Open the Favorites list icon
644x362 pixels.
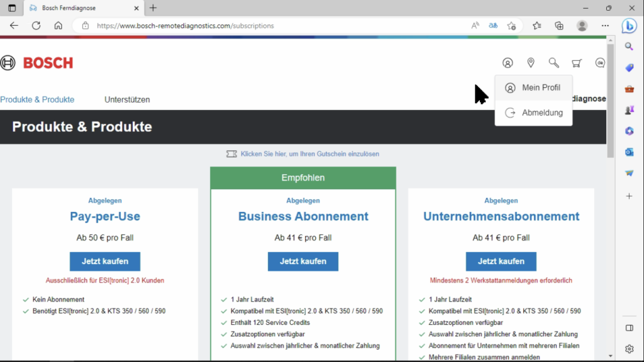[x=537, y=25]
